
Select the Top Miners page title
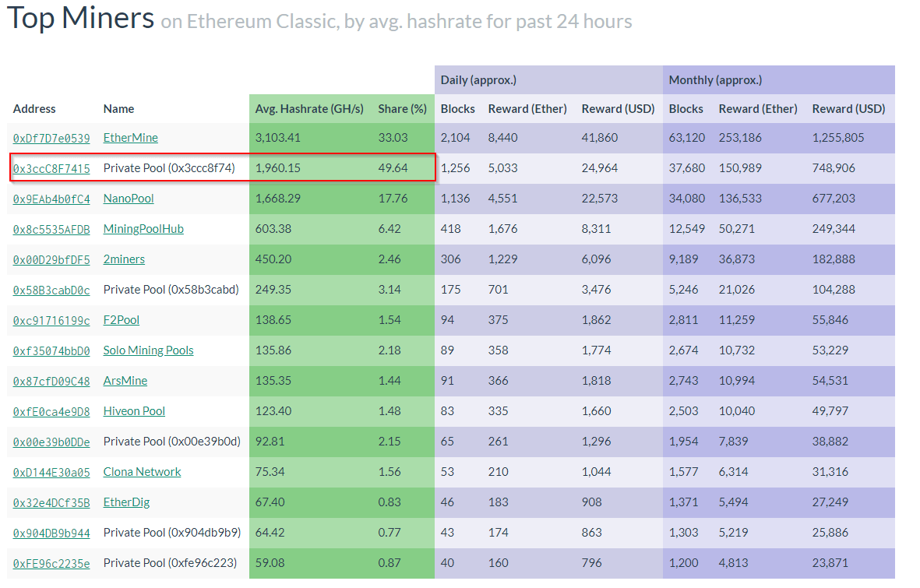pyautogui.click(x=80, y=18)
